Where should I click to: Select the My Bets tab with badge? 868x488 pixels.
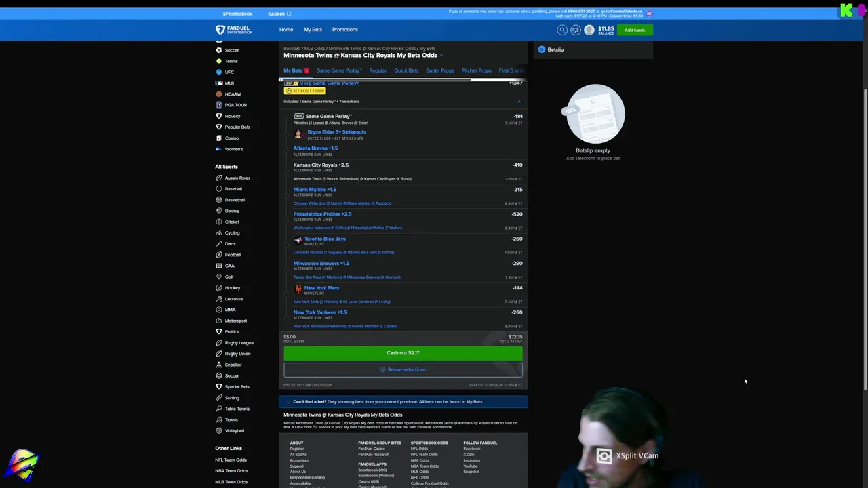pos(296,70)
